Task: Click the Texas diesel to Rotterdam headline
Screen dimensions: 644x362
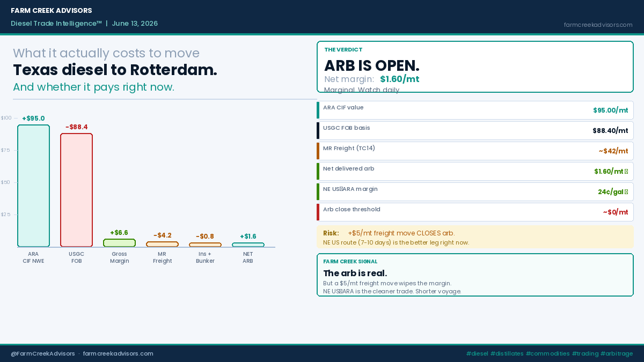Action: click(115, 70)
